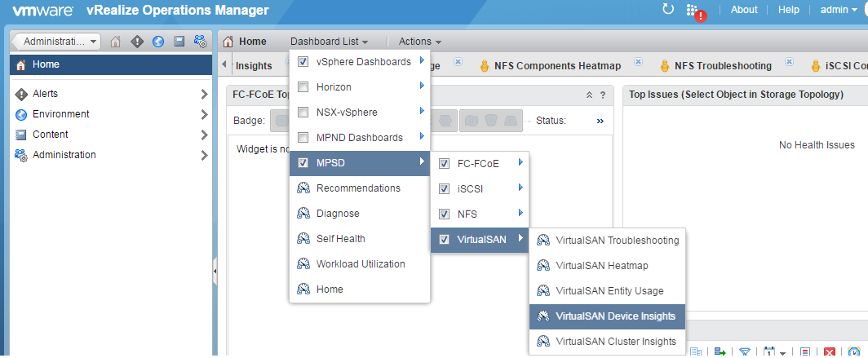Click the refresh icon in top header
Viewport: 868px width, 358px height.
(x=668, y=9)
